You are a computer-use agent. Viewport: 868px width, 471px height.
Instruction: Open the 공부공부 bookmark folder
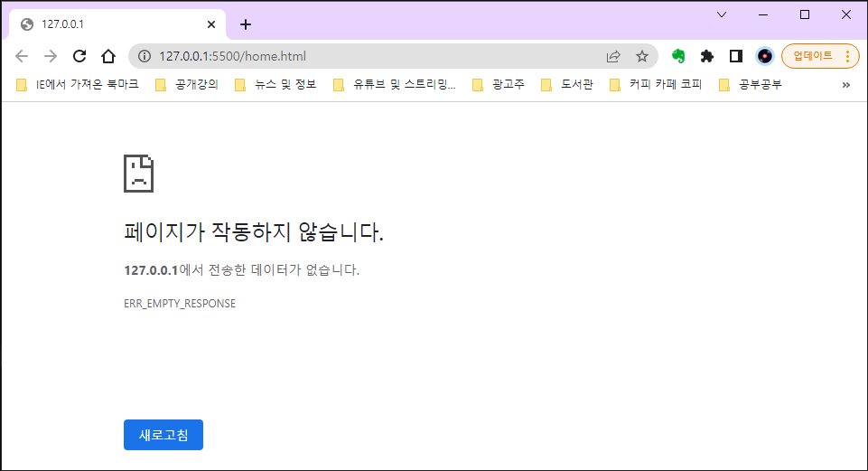(x=750, y=85)
